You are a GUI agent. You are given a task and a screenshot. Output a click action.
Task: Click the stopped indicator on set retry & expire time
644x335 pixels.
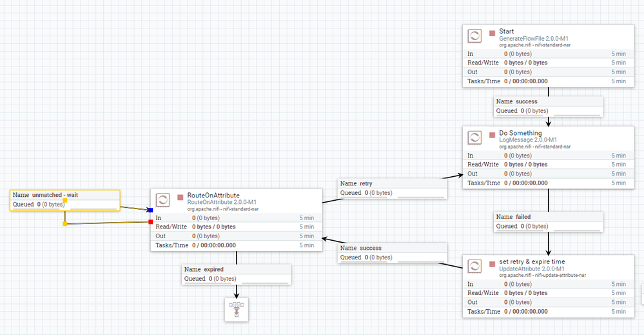492,264
